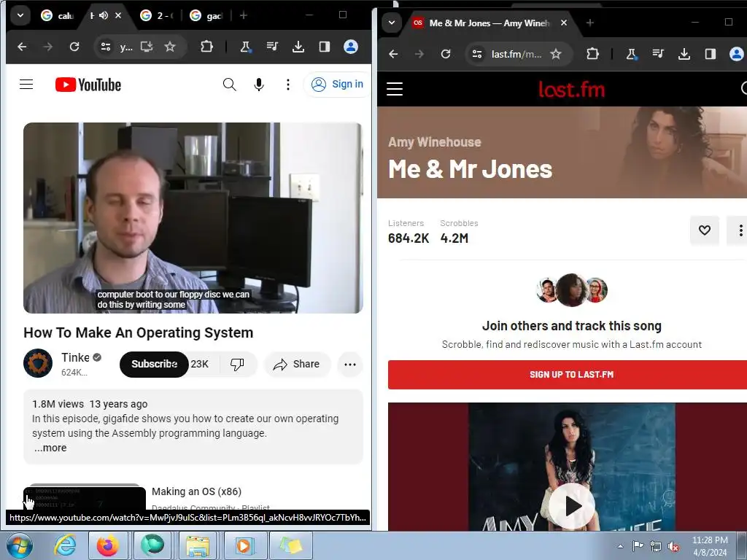Open more actions ellipsis under video
Screen dimensions: 747x560
(350, 365)
